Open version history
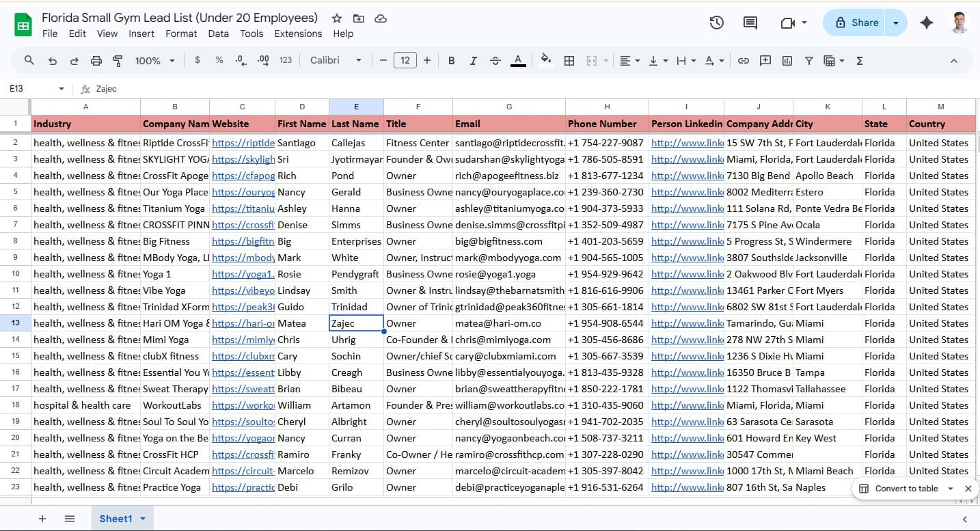The width and height of the screenshot is (980, 531). [x=716, y=23]
